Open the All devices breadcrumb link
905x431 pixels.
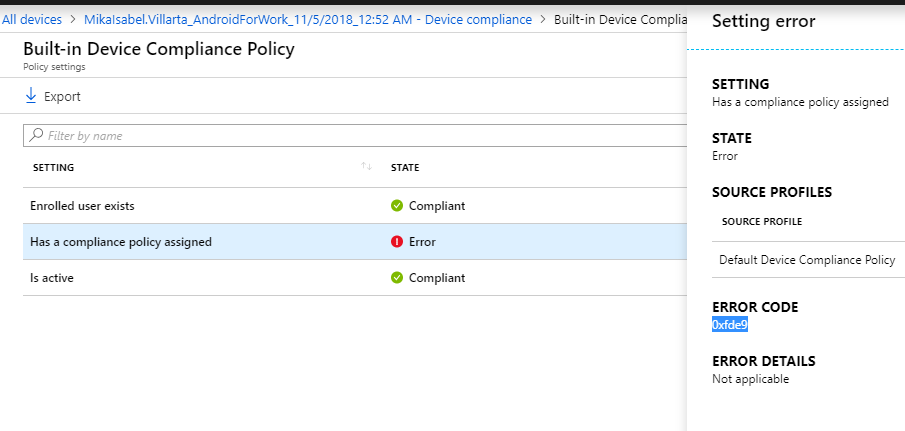tap(31, 19)
